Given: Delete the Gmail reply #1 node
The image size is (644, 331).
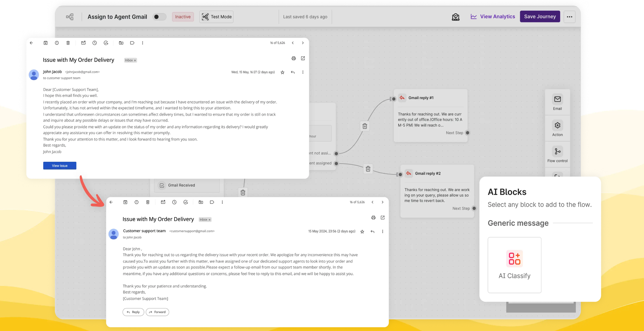Looking at the screenshot, I should [x=365, y=126].
